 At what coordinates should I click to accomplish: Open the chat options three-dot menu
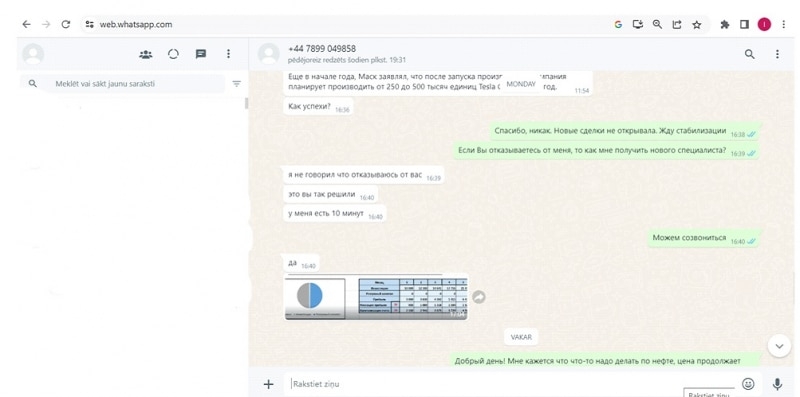[777, 54]
